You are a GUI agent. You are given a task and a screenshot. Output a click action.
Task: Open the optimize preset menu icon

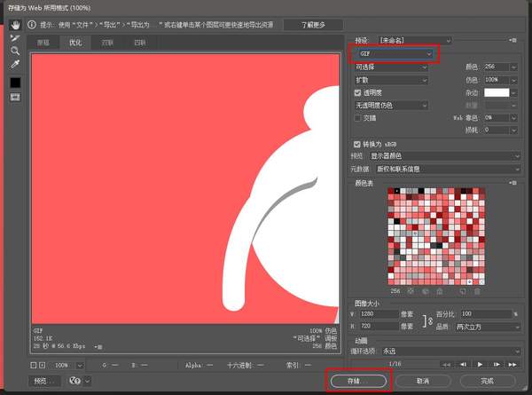[513, 40]
